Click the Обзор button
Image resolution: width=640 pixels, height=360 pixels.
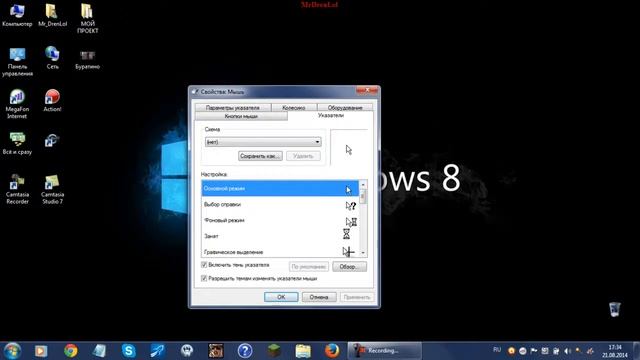click(349, 267)
